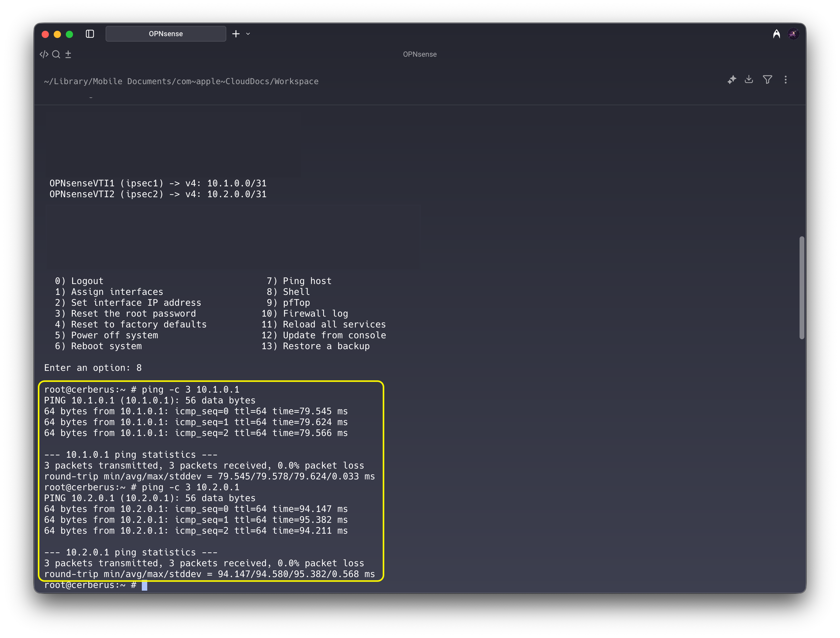Click the green zoom window button
This screenshot has width=840, height=638.
69,35
